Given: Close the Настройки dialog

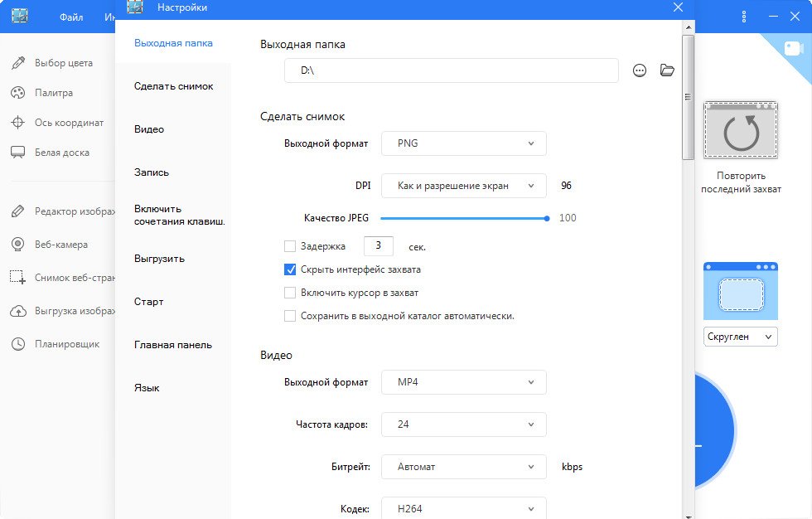Looking at the screenshot, I should (x=678, y=7).
